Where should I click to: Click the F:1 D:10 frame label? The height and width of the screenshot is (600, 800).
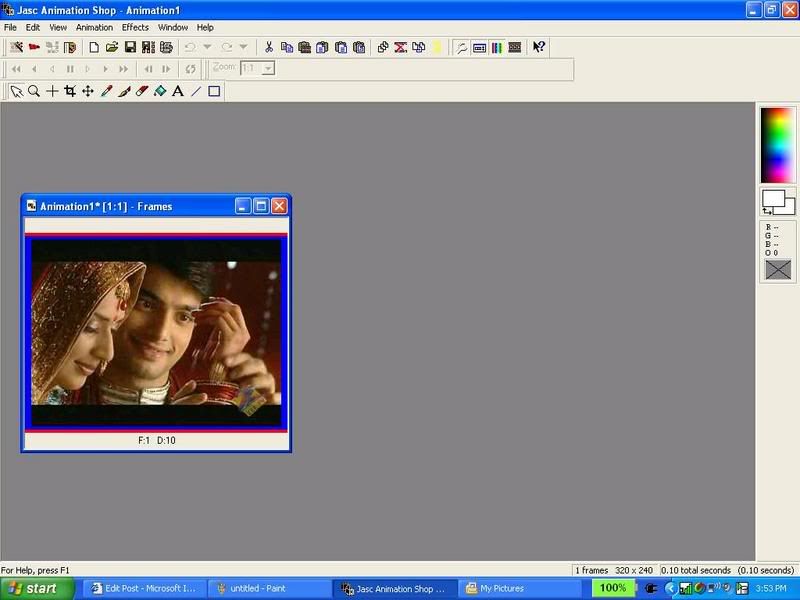157,440
